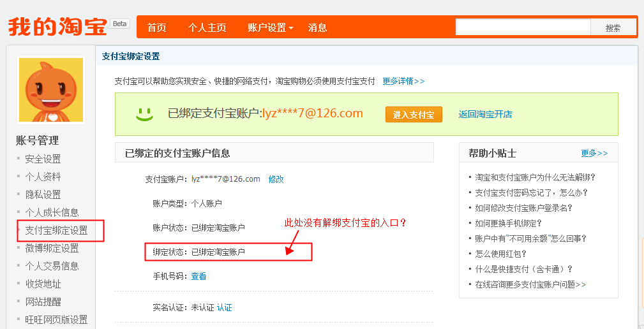Screen dimensions: 644x329
Task: Click the orange mascot avatar picture
Action: pos(51,89)
